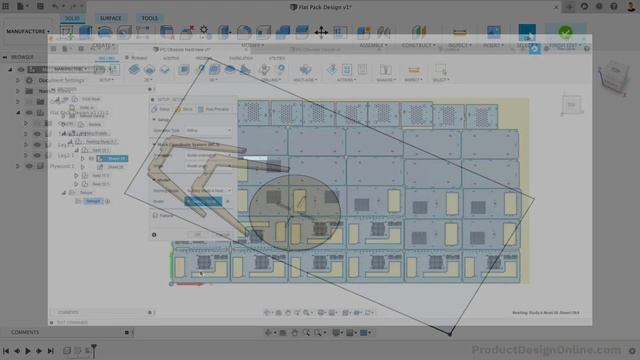Switch to MILLING tab in front window
Screen dimensions: 640x360
coord(107,58)
